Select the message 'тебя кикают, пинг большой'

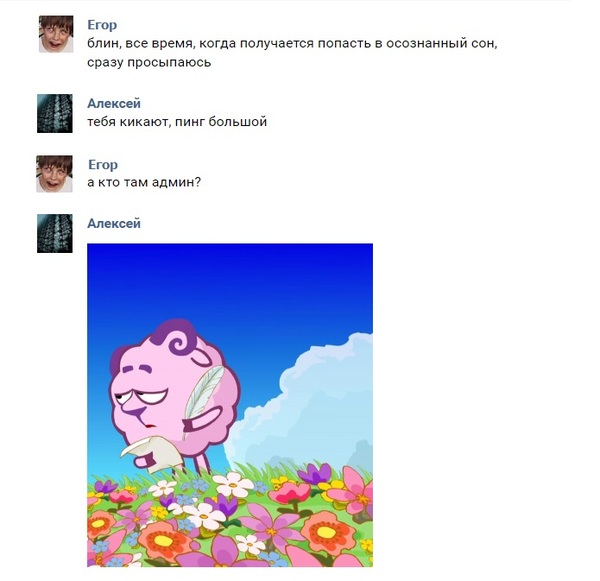point(177,122)
